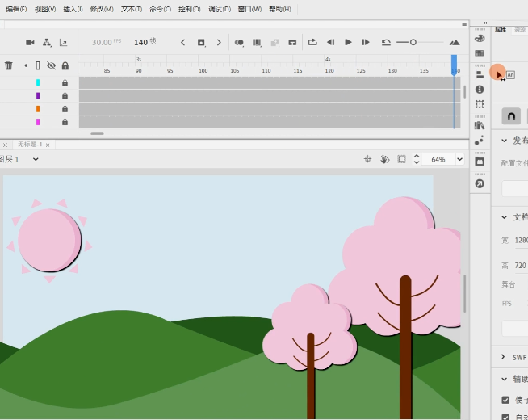Open the Info panel icon
The width and height of the screenshot is (528, 420).
pos(480,90)
